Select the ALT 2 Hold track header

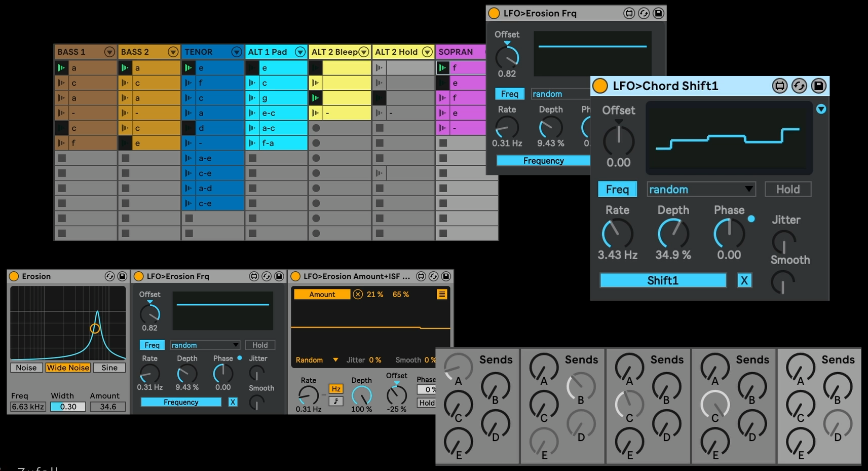pyautogui.click(x=396, y=52)
